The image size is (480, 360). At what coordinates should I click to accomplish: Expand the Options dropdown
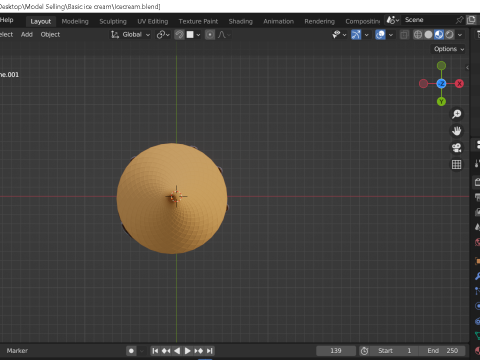[449, 49]
